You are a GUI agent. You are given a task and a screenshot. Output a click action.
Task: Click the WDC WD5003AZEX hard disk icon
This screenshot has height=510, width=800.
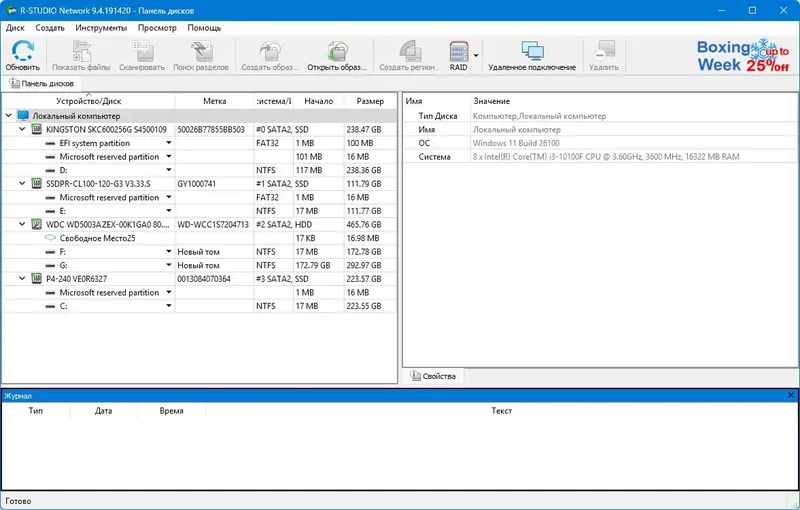(x=37, y=224)
